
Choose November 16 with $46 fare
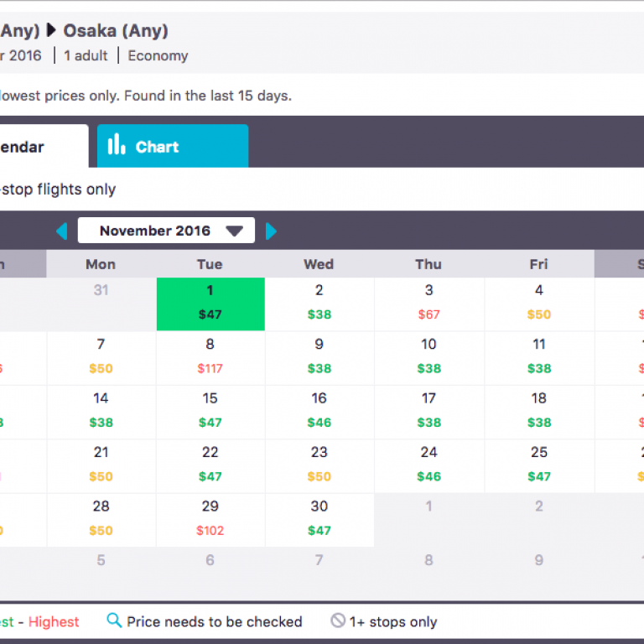pos(319,411)
